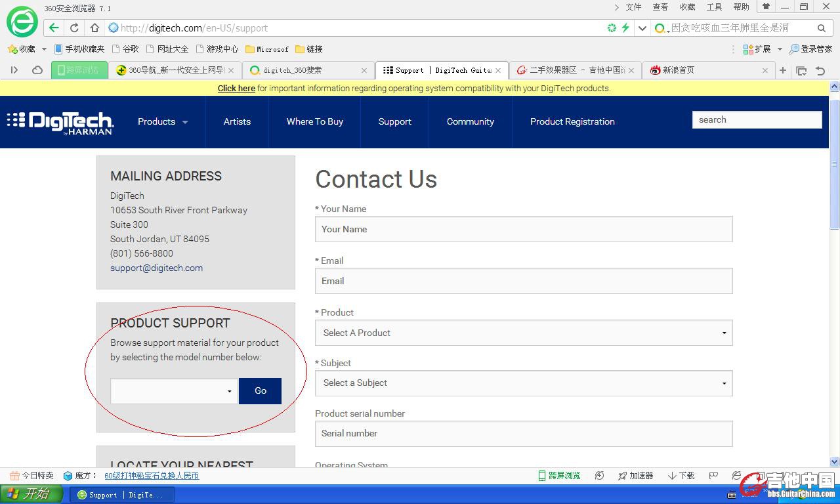Viewport: 840px width, 504px height.
Task: Focus the DigiTech site search box
Action: coord(757,119)
